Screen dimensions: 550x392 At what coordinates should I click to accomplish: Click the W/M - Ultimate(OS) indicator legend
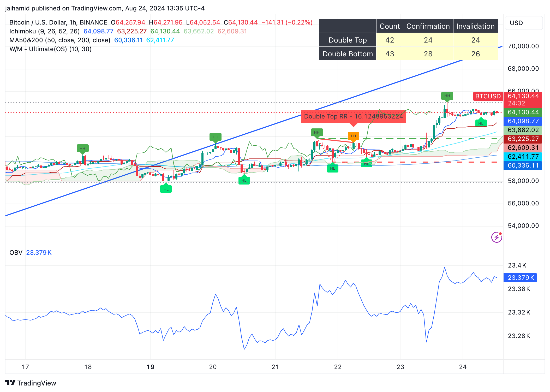click(50, 49)
